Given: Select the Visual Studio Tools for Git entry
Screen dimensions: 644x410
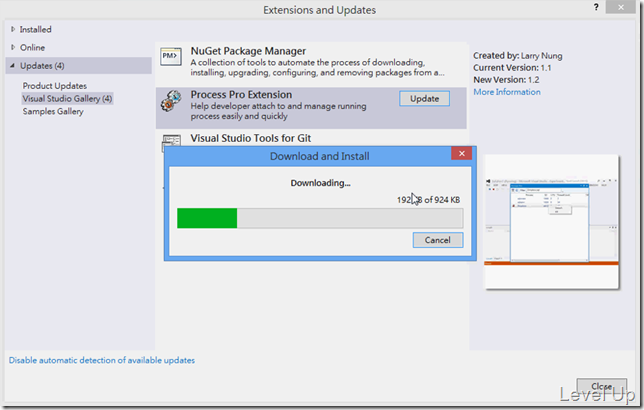Looking at the screenshot, I should pyautogui.click(x=251, y=138).
